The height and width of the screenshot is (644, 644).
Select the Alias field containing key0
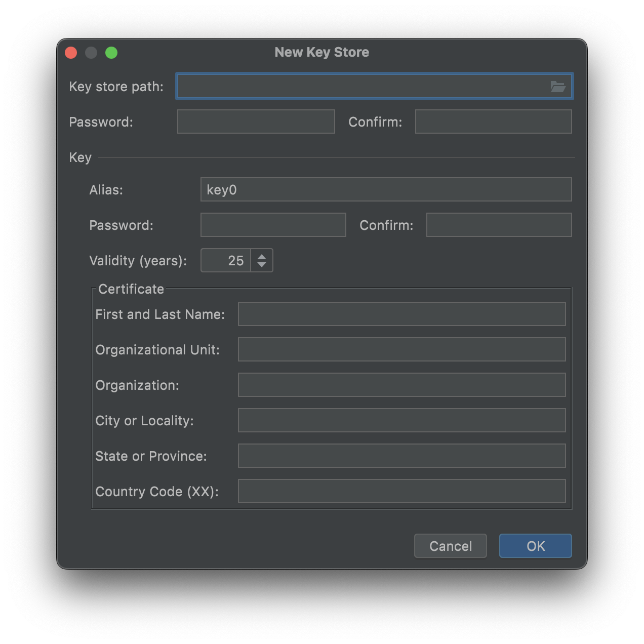386,189
